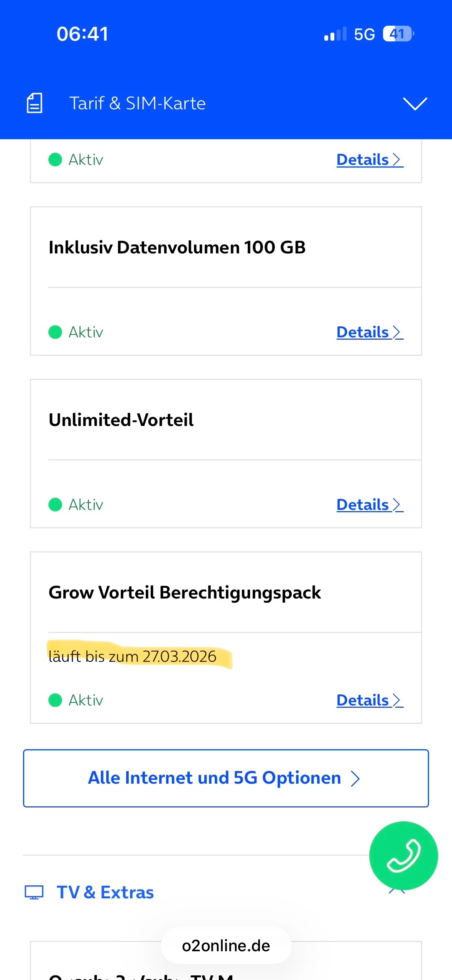
Task: Tap the green Aktiv dot under Unlimited-Vorteil
Action: (x=55, y=505)
